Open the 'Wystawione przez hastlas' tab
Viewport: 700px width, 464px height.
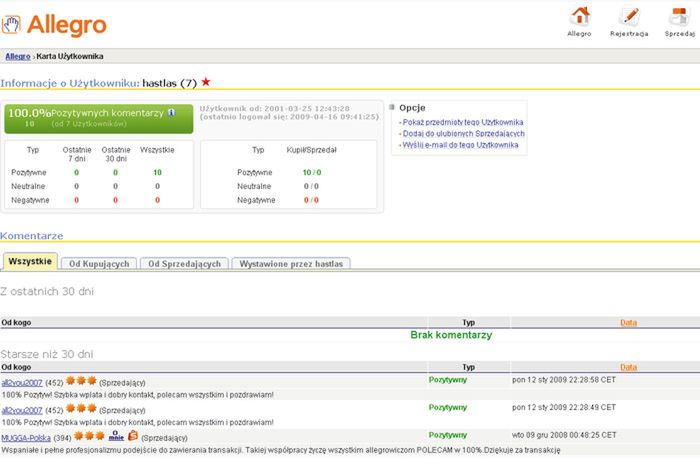(291, 263)
